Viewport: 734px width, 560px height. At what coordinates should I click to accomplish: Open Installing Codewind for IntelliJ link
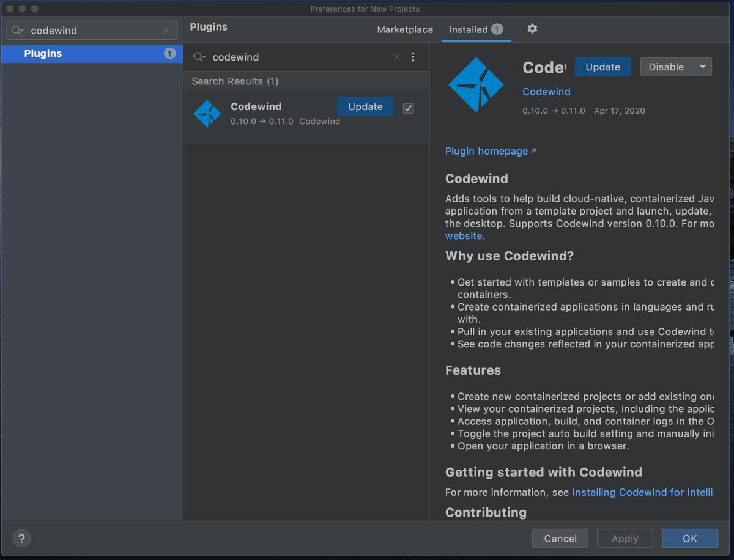pos(642,492)
